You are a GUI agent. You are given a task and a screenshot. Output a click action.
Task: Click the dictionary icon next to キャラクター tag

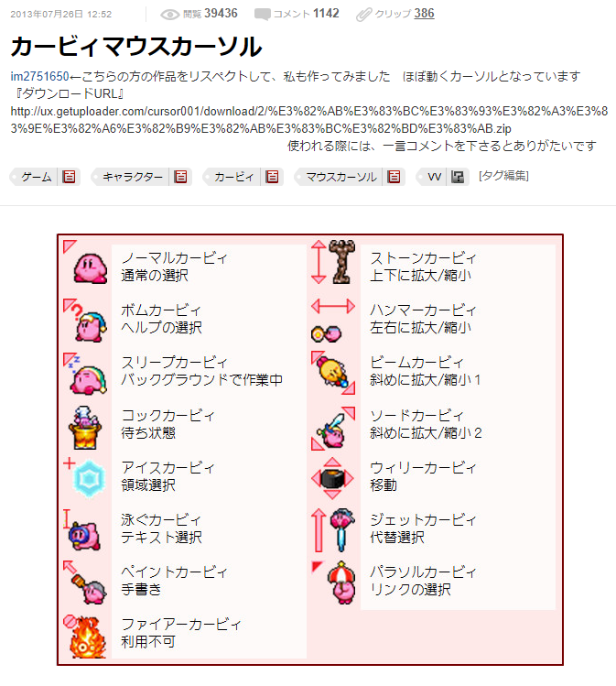[x=180, y=177]
